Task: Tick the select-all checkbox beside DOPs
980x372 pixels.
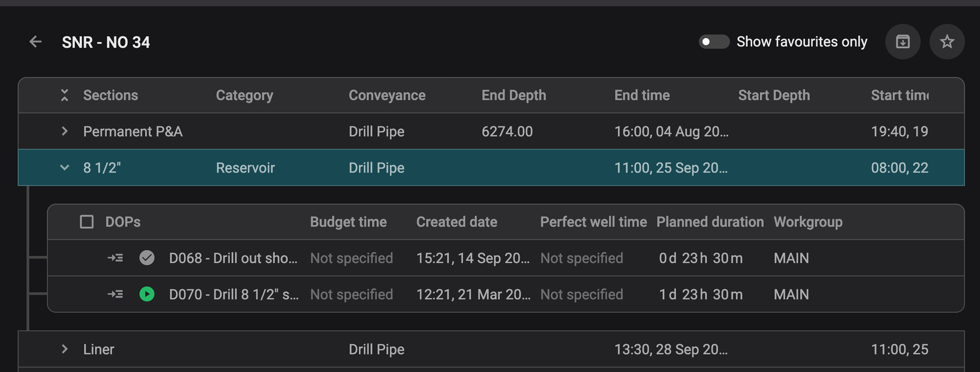Action: coord(87,222)
